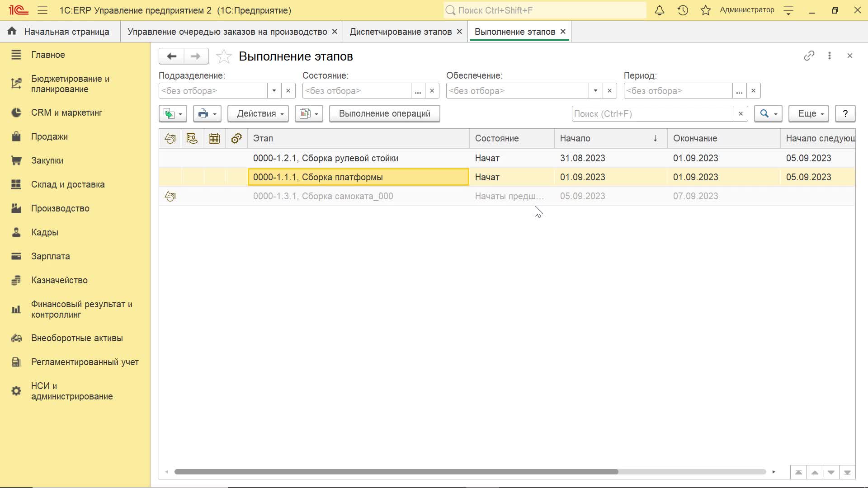The width and height of the screenshot is (868, 488).
Task: Click the right scroll arrow of the table
Action: click(774, 472)
